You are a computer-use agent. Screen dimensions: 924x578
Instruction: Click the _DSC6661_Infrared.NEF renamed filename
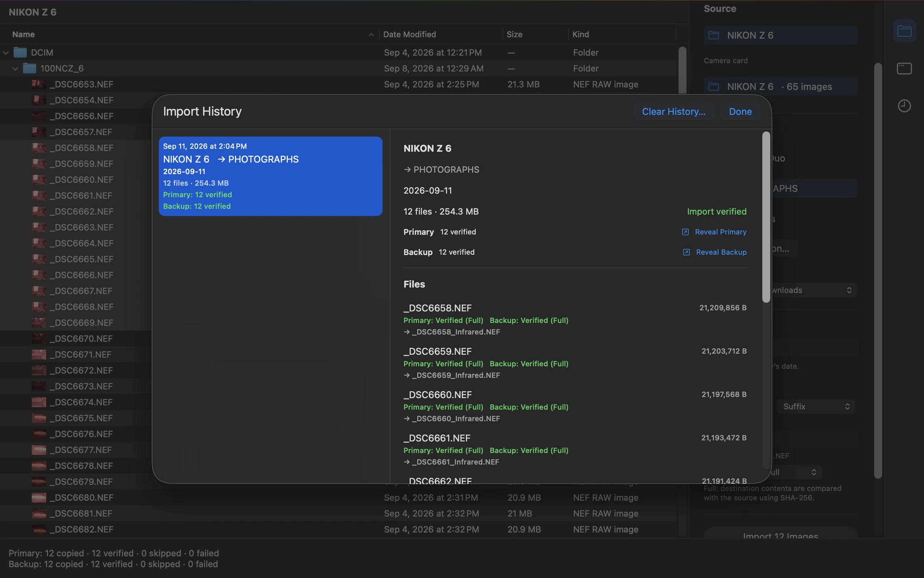coord(455,462)
